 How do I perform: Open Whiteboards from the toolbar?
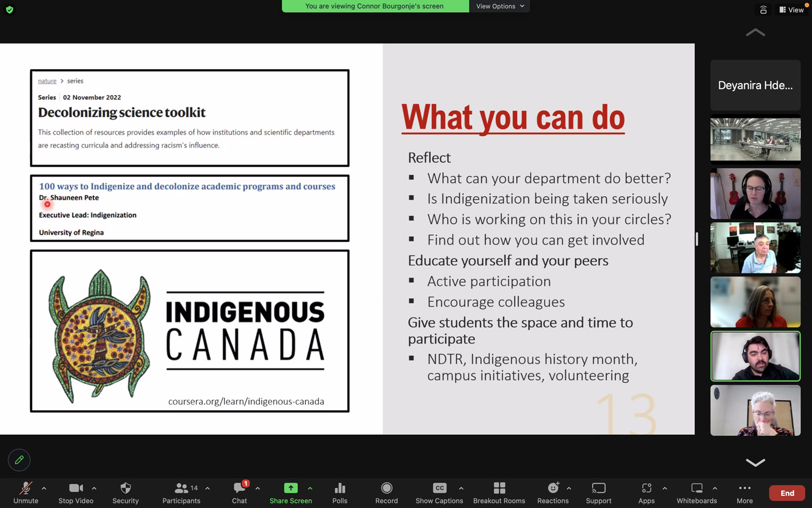[697, 492]
